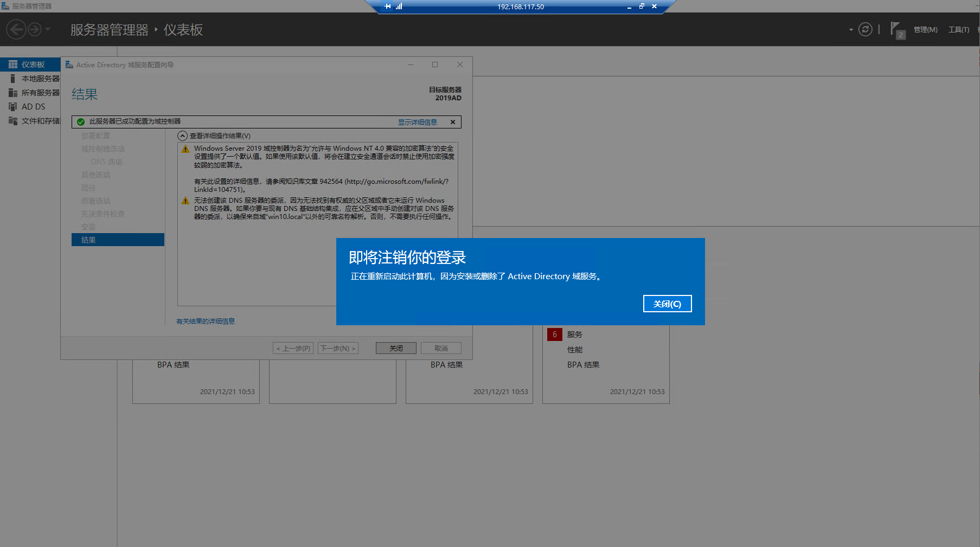Pin the remote desktop connection bar
This screenshot has width=980, height=547.
[387, 7]
